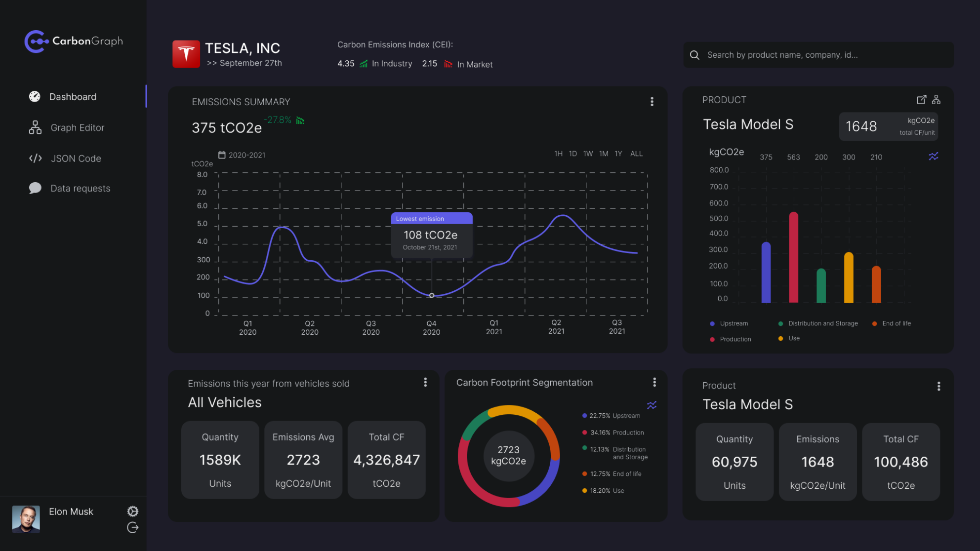Toggle Upstream legend in bar chart
Viewport: 980px width, 551px height.
729,323
